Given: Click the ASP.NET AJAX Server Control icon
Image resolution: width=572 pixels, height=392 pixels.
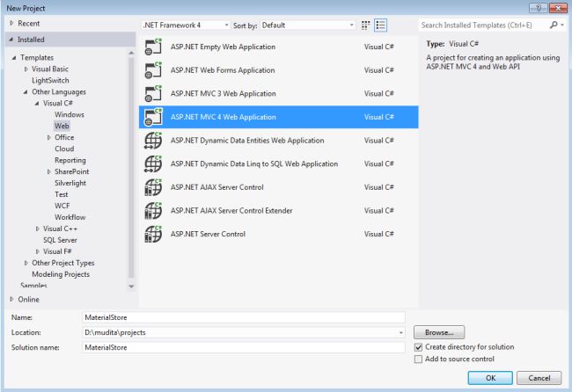Looking at the screenshot, I should (153, 187).
